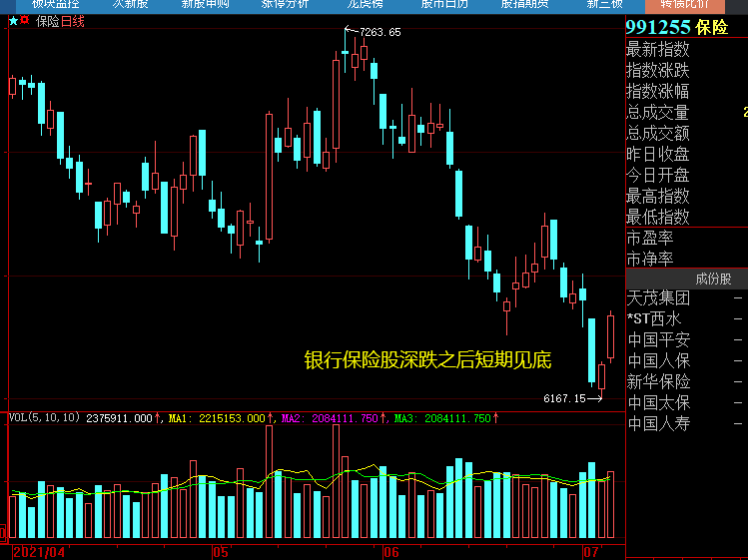Open the red gear settings icon
Image resolution: width=748 pixels, height=560 pixels.
click(24, 21)
